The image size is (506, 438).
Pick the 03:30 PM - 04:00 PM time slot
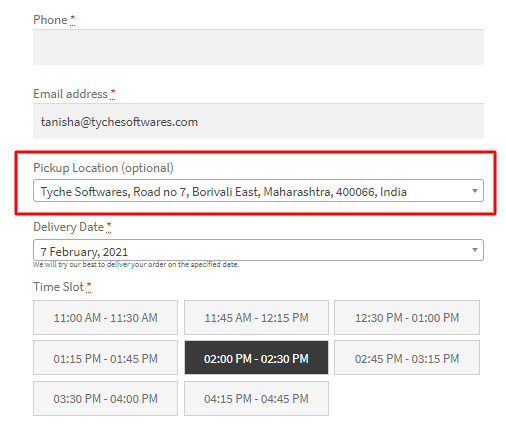[105, 399]
